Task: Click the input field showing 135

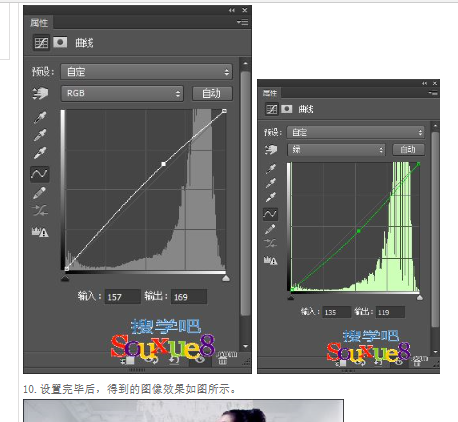Action: coord(336,312)
